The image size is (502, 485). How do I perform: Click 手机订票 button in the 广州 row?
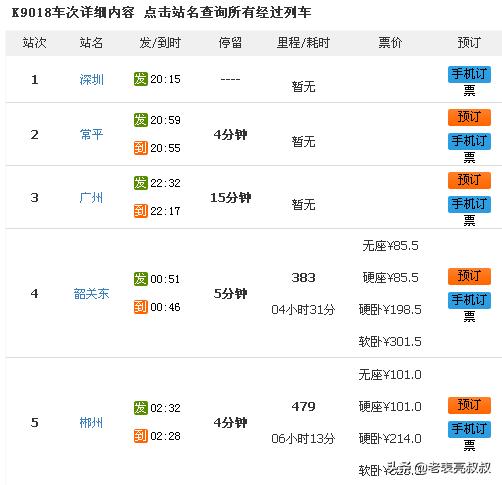(469, 211)
